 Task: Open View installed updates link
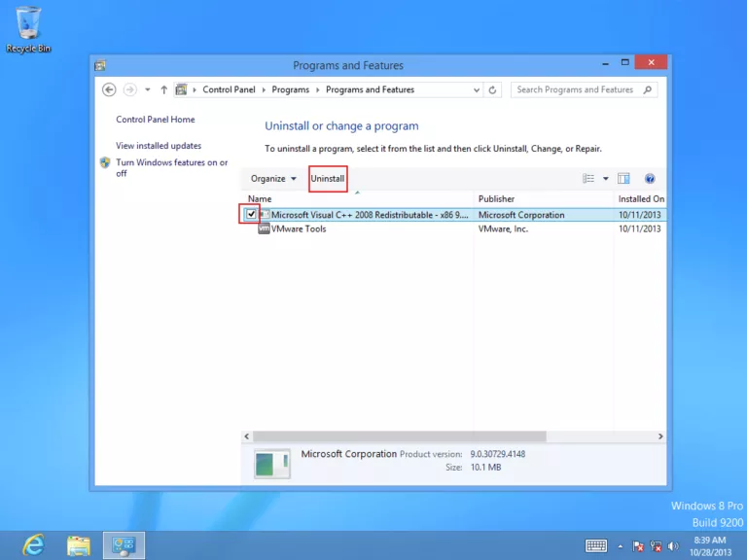(159, 146)
